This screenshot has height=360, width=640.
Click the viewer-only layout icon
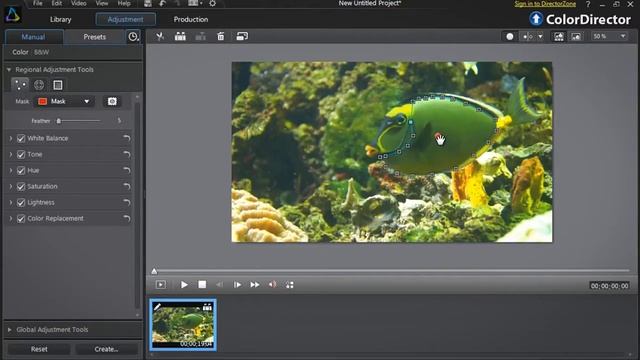[576, 37]
